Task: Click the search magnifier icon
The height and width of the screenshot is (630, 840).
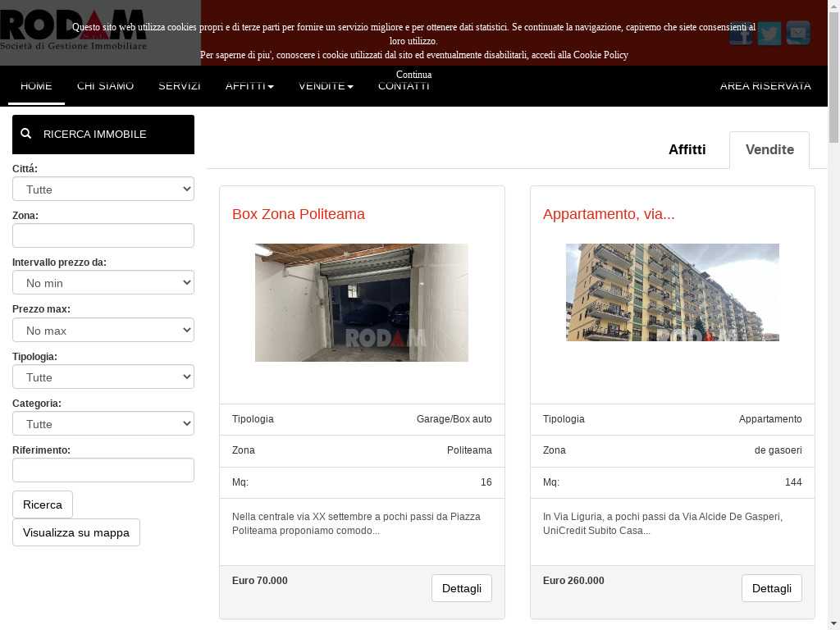Action: [x=25, y=134]
